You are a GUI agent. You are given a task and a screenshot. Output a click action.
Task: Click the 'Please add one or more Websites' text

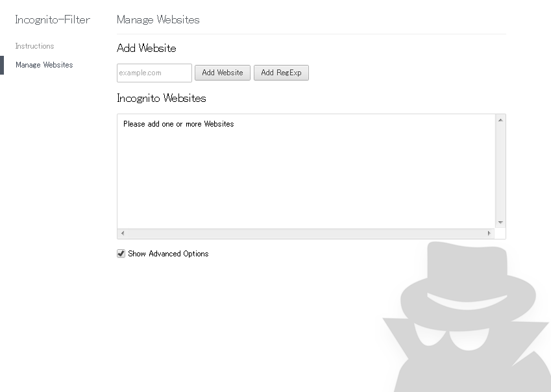point(178,124)
